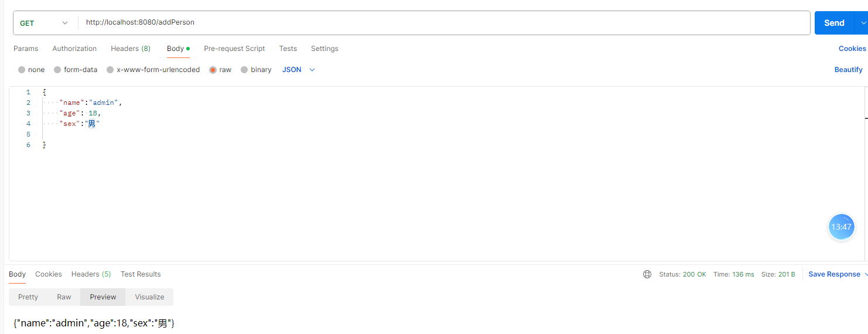Screen dimensions: 868x334
Task: Click the response JSON preview text
Action: 94,323
